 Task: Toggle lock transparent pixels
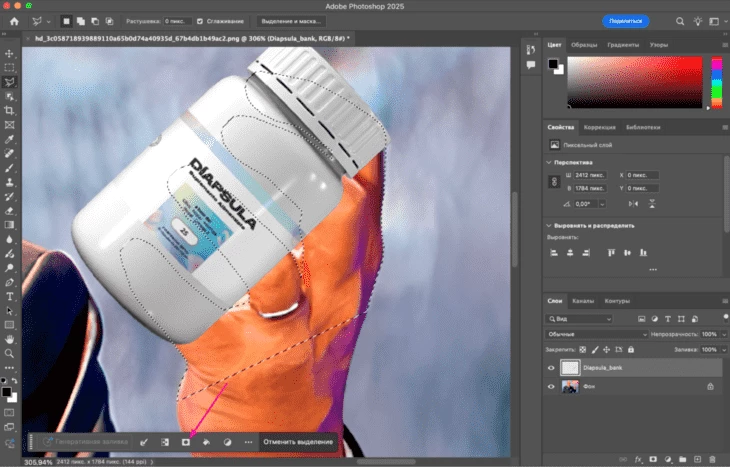[x=582, y=350]
